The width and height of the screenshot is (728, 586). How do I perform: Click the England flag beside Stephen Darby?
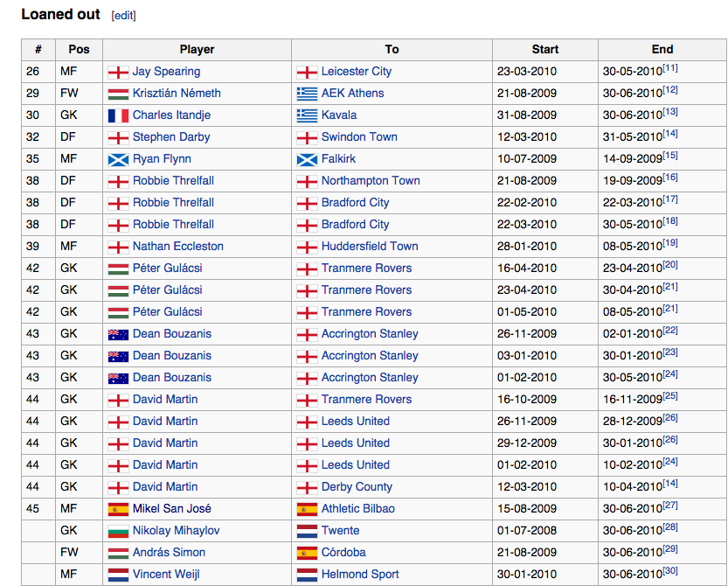click(118, 138)
